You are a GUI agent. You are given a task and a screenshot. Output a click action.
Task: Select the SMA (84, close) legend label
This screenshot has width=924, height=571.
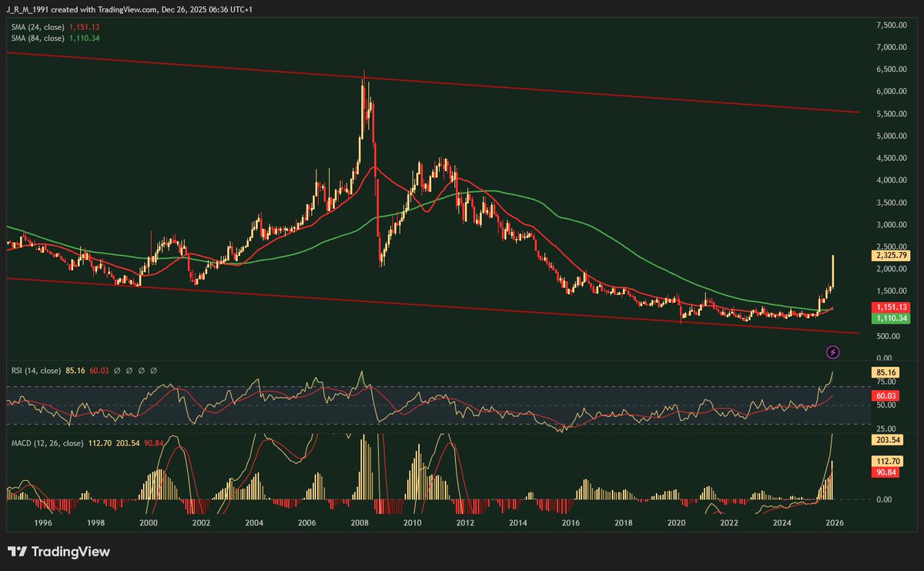point(36,38)
